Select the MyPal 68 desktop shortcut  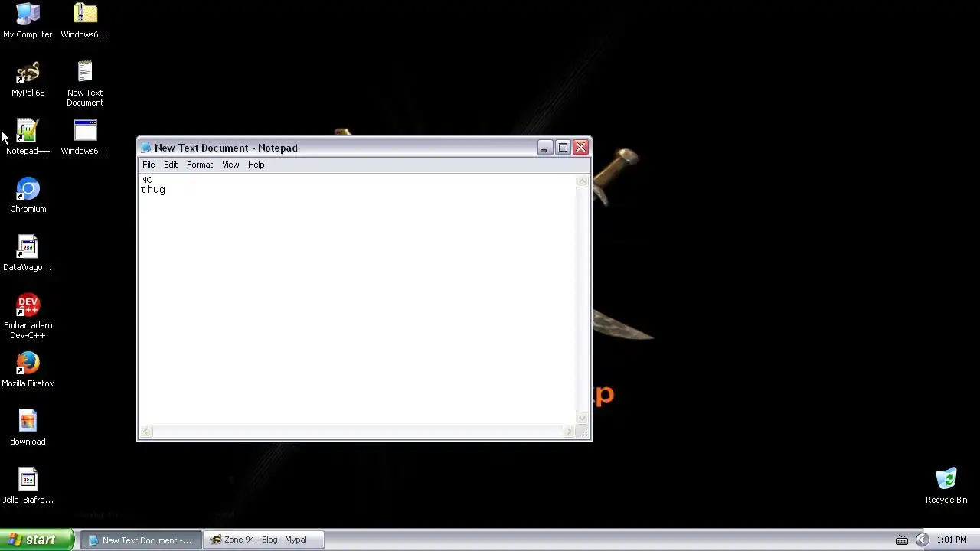[x=28, y=79]
